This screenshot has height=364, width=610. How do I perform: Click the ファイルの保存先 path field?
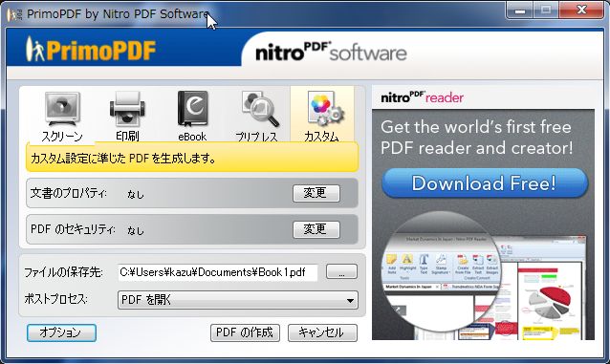tap(217, 272)
